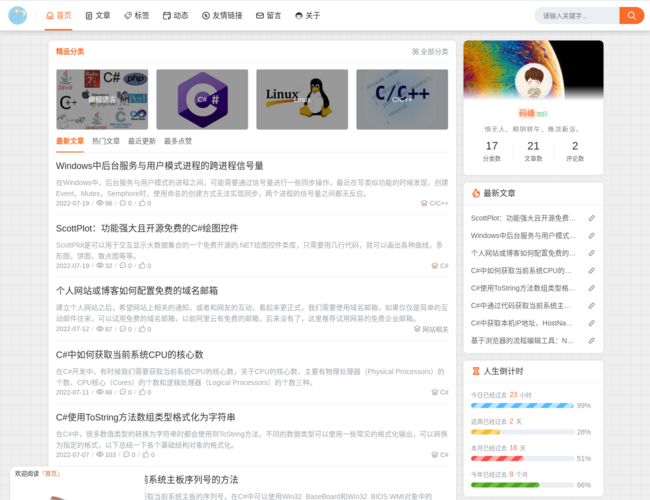Select the 最多点赞 tab
The image size is (650, 500).
[x=178, y=141]
